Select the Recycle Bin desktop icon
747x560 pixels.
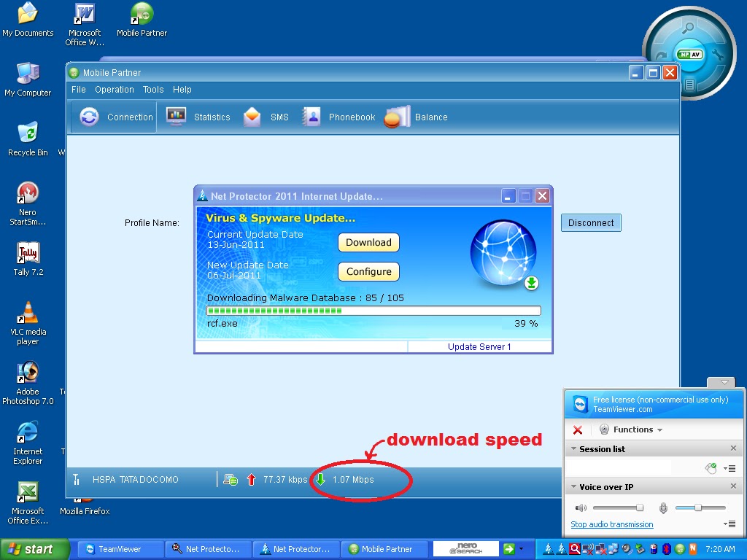[x=28, y=139]
